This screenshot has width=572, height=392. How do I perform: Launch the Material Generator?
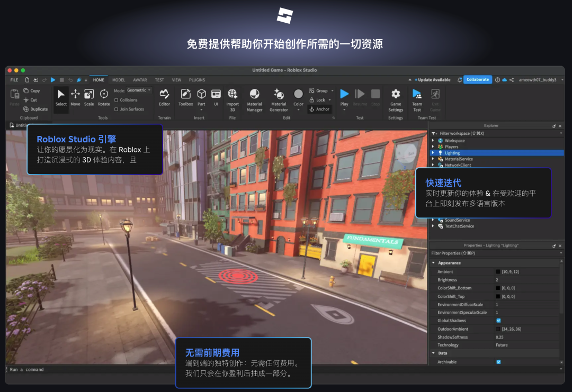coord(279,100)
